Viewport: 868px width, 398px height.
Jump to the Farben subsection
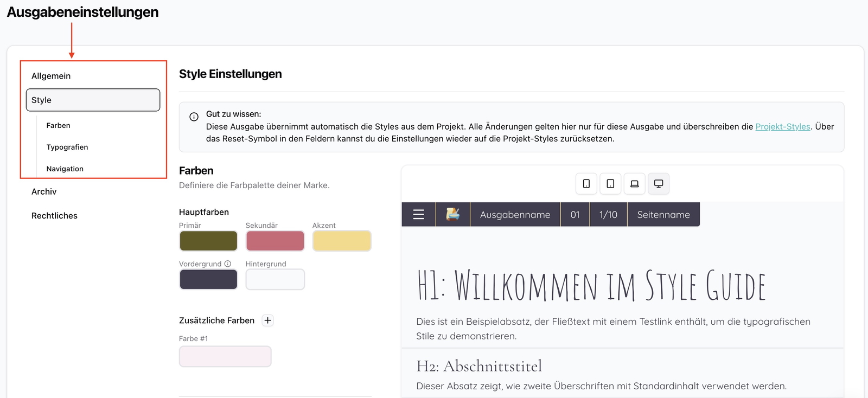59,125
